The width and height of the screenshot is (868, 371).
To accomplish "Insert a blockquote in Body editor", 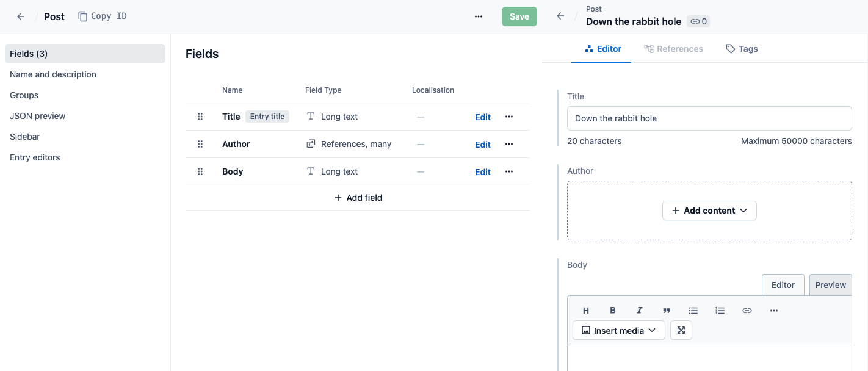I will click(667, 311).
